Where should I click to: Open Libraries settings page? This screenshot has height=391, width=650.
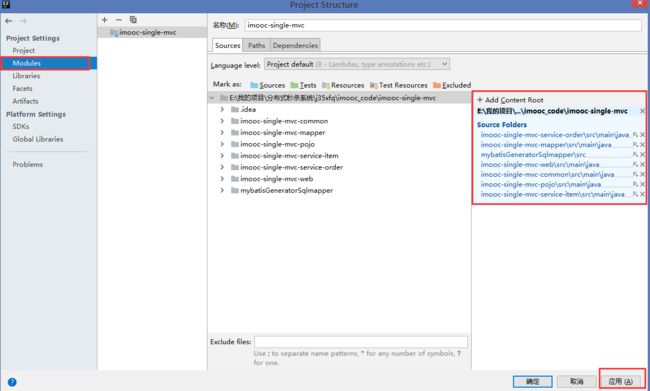tap(26, 76)
